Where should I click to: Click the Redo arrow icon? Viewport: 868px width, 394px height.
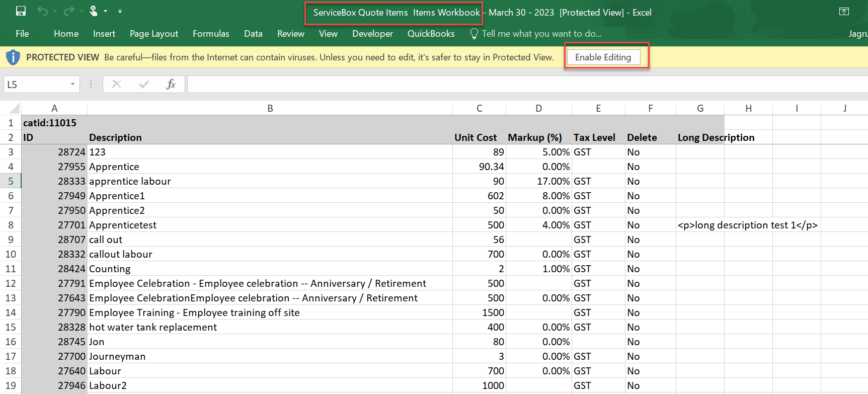69,11
